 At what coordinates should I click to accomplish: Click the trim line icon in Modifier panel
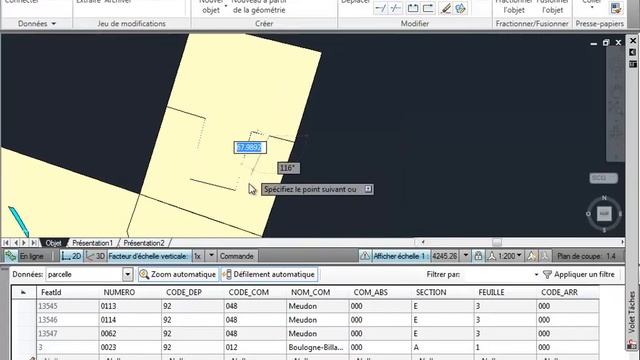tap(380, 8)
